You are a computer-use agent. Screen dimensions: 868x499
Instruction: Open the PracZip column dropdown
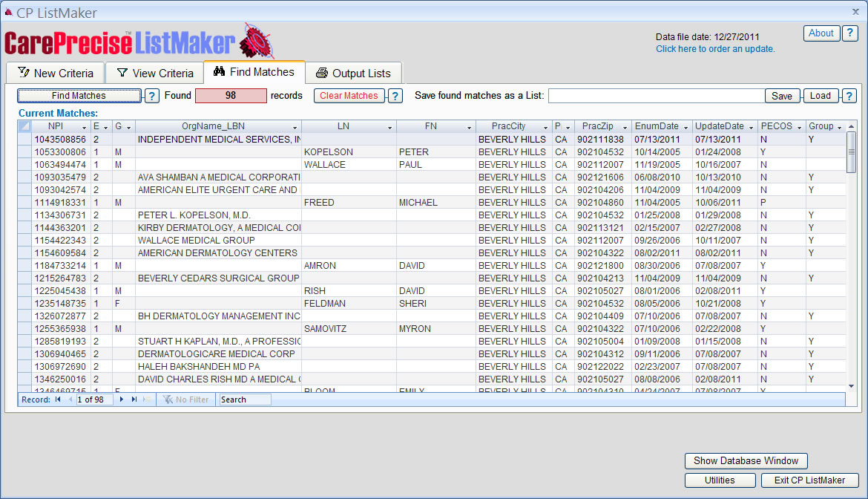click(x=625, y=128)
